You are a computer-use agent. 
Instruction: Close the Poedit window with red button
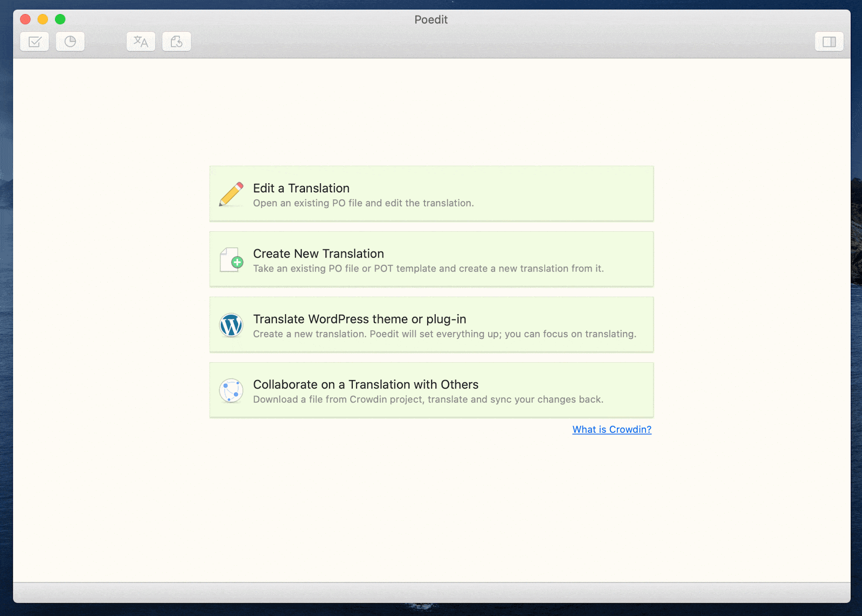pos(25,19)
